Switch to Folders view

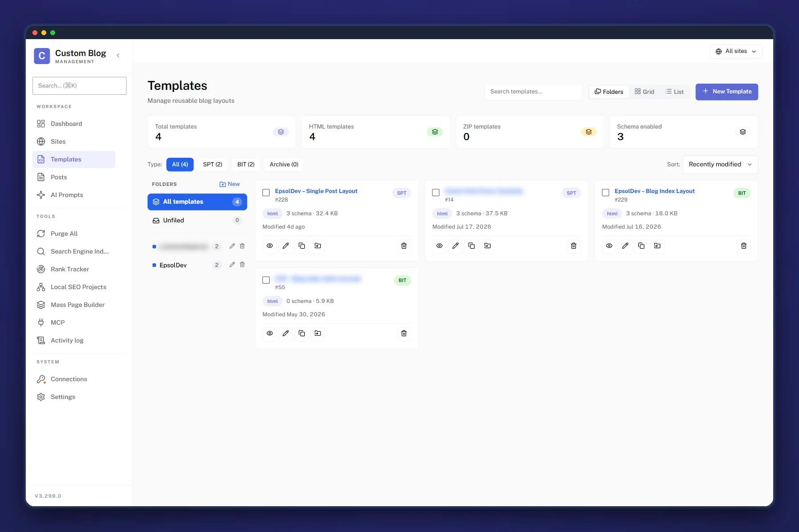tap(609, 92)
